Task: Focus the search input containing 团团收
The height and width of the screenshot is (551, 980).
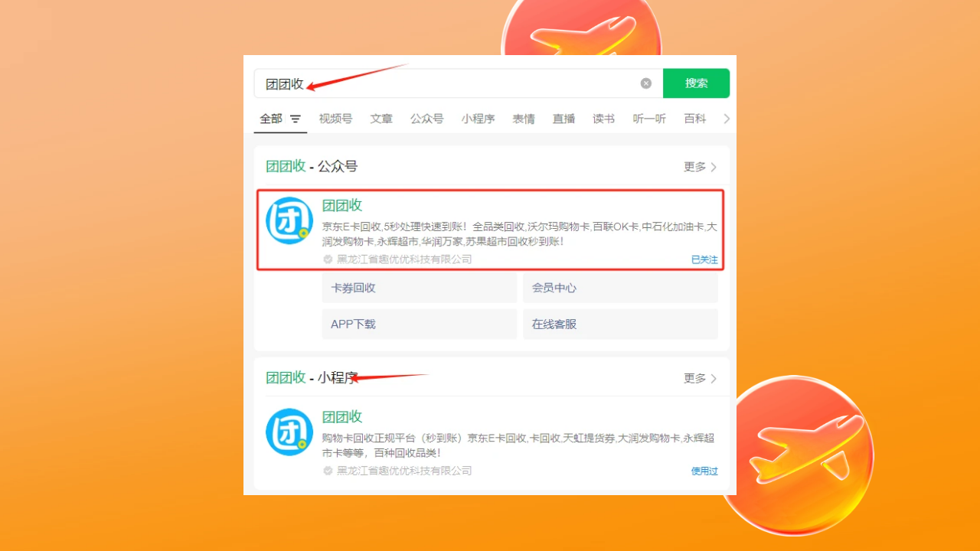Action: point(459,83)
